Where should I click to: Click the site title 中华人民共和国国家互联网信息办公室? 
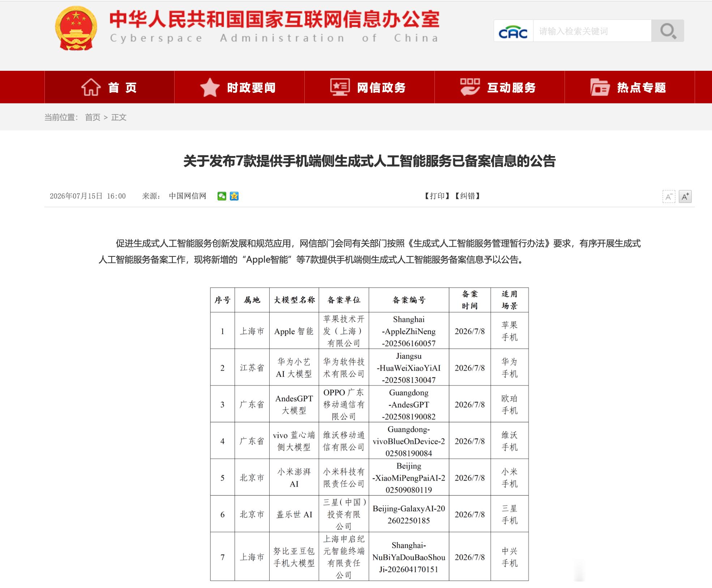pyautogui.click(x=274, y=19)
